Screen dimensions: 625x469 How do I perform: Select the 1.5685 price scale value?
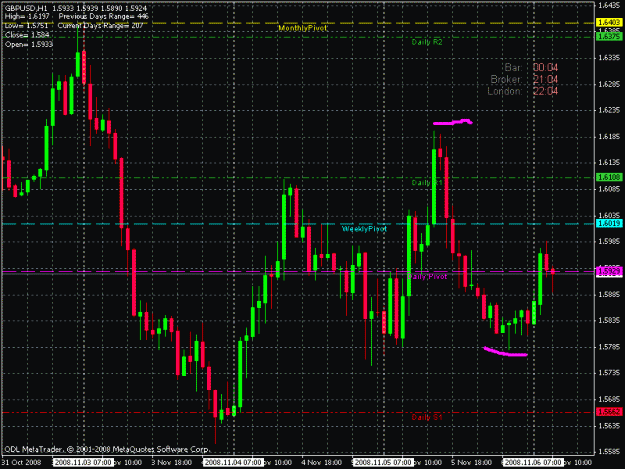point(609,399)
